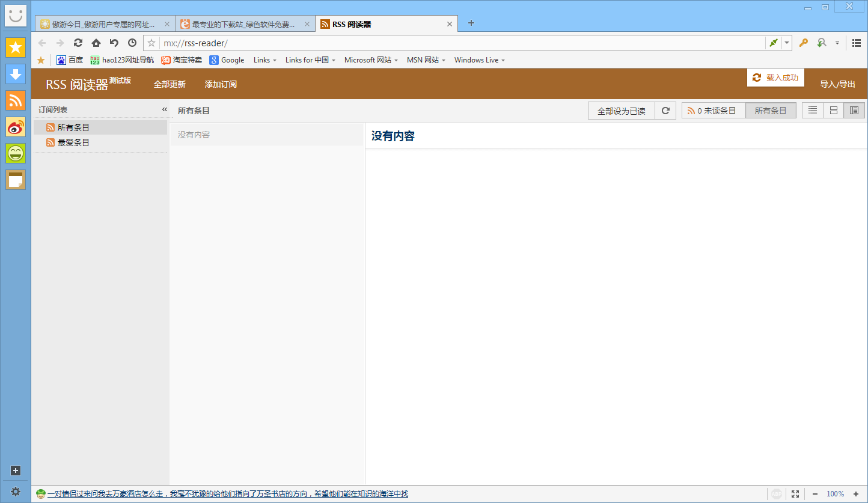This screenshot has width=868, height=503.
Task: Collapse the 订阅列表 panel
Action: click(x=164, y=109)
